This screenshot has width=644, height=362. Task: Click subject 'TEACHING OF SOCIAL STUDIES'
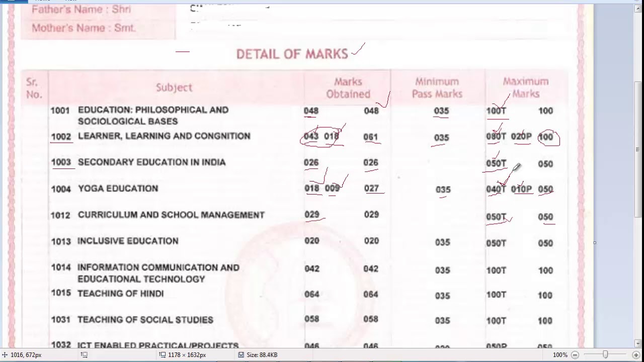point(145,320)
